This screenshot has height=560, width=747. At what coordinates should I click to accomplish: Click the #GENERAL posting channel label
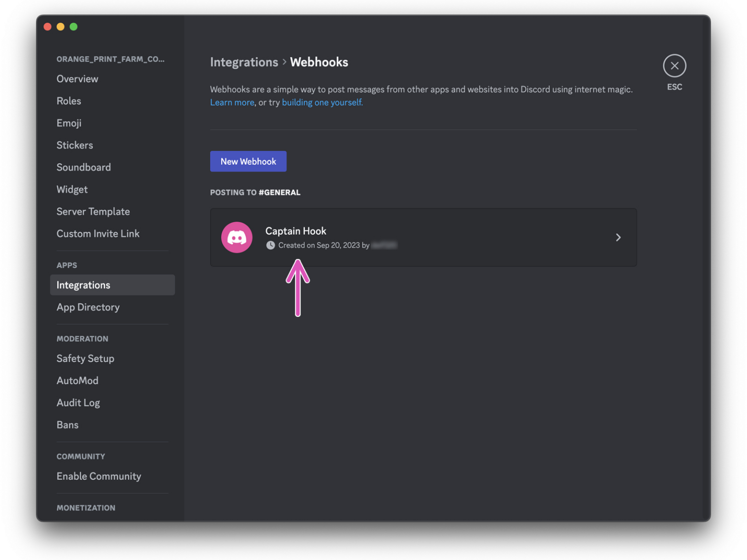pyautogui.click(x=279, y=192)
